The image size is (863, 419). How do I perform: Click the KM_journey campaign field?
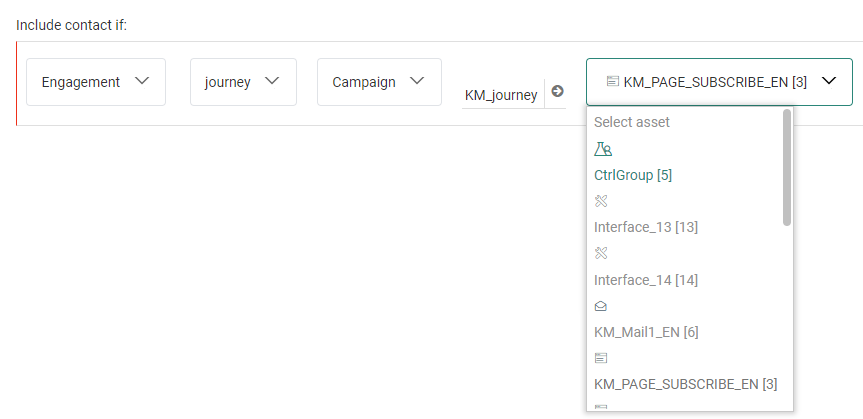pos(501,95)
